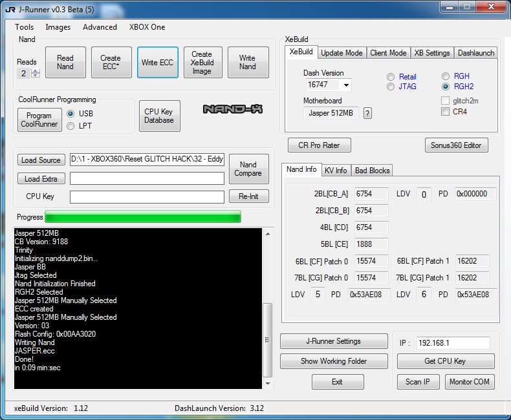
Task: Open the Images menu
Action: (x=58, y=27)
